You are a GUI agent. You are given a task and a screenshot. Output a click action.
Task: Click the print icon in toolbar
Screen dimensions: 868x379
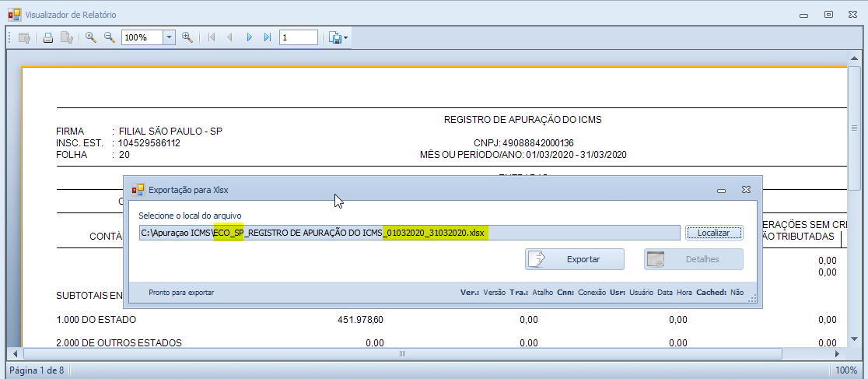tap(48, 37)
